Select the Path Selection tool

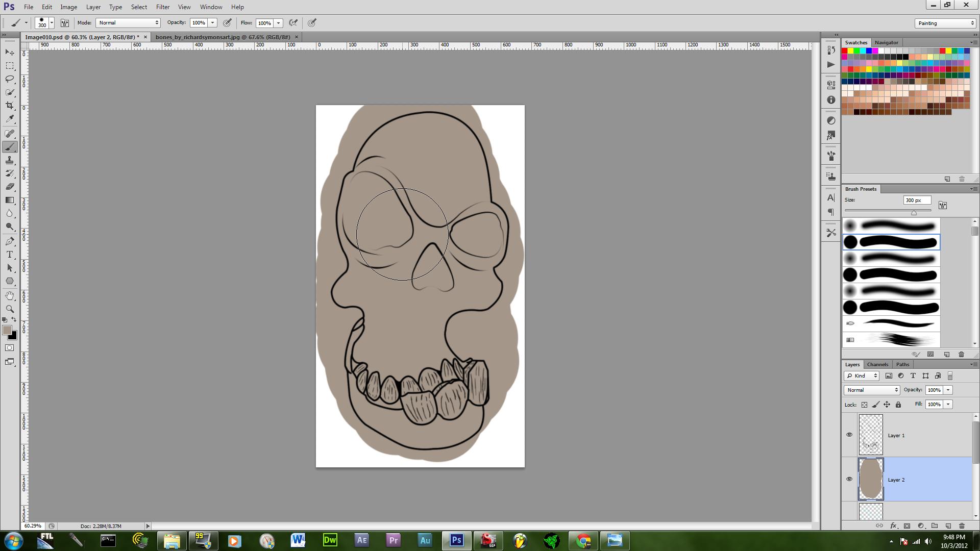[10, 268]
